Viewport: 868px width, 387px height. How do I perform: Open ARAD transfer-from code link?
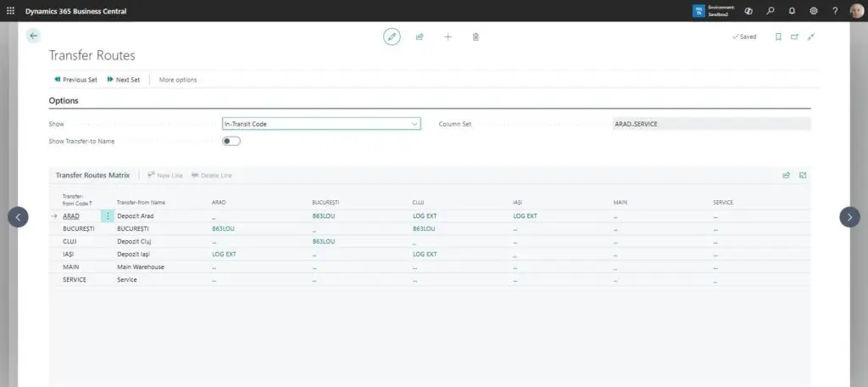[71, 216]
